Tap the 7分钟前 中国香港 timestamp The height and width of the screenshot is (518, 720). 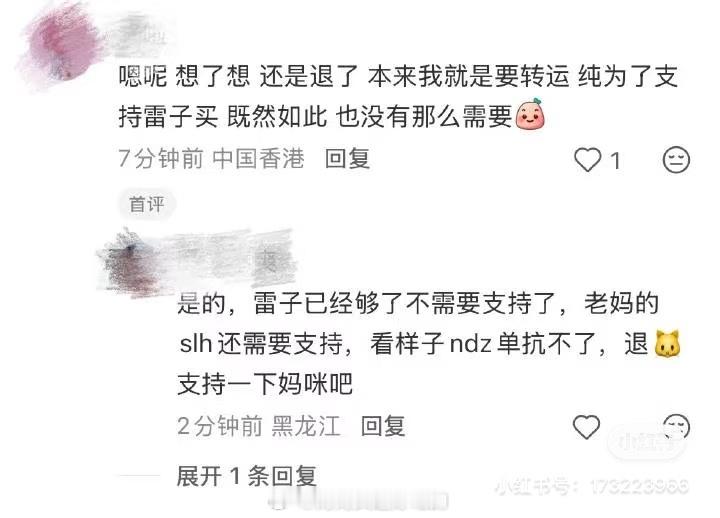point(211,159)
